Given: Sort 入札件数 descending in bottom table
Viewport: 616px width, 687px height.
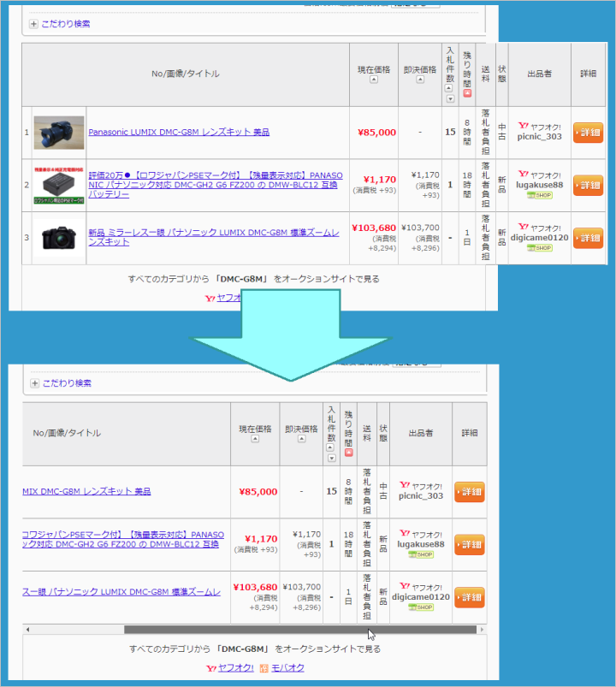Looking at the screenshot, I should [x=332, y=459].
